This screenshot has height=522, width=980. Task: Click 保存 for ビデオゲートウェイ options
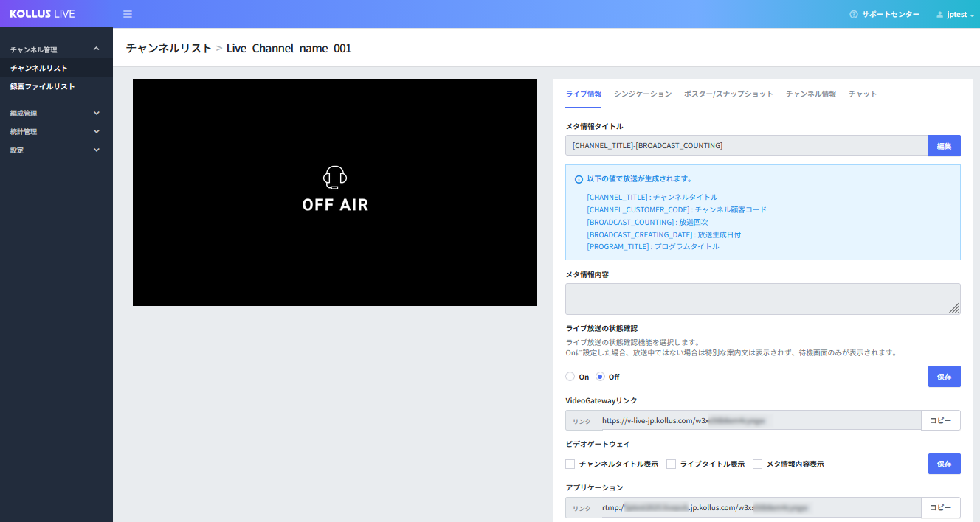[x=944, y=464]
